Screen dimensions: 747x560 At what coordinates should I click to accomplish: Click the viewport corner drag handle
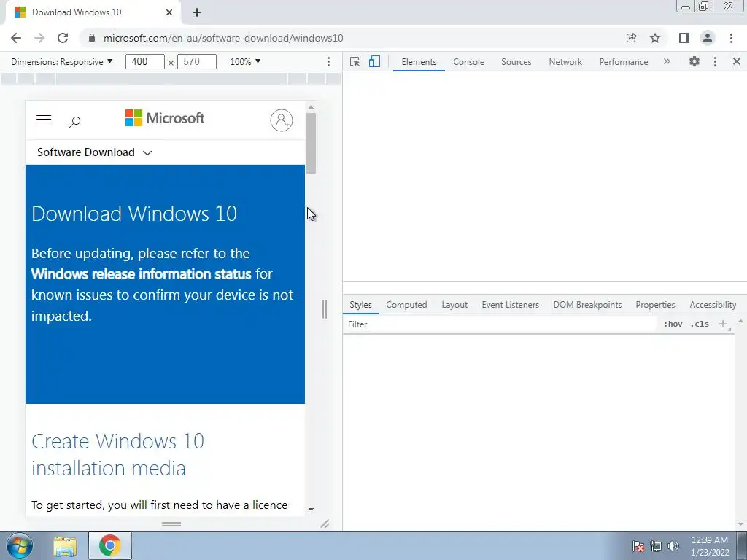[x=325, y=524]
